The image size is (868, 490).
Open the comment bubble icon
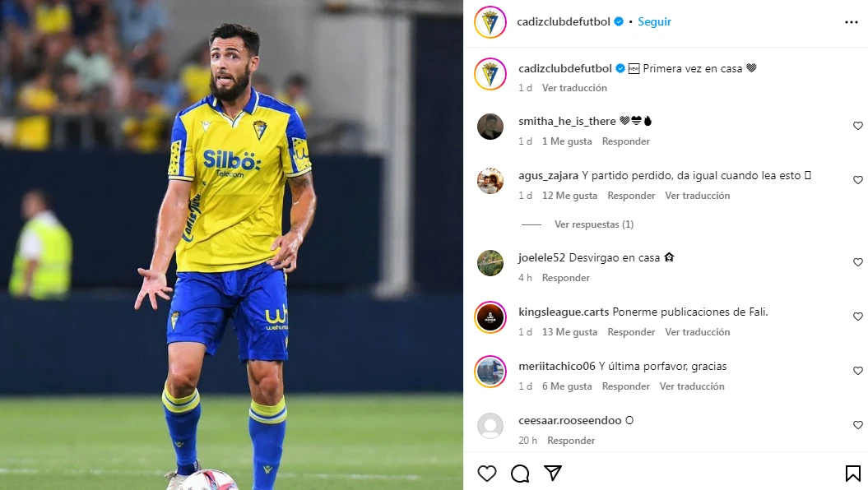click(520, 474)
